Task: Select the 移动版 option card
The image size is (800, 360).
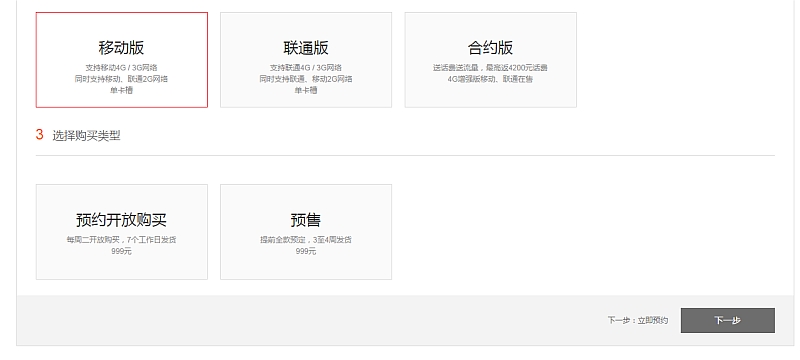Action: tap(121, 60)
